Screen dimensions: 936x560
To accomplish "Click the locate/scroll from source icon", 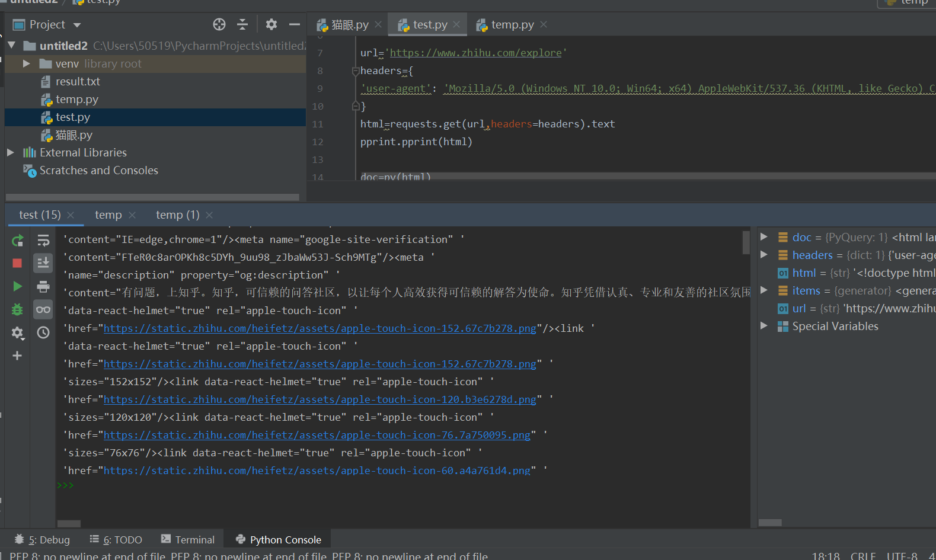I will tap(219, 24).
